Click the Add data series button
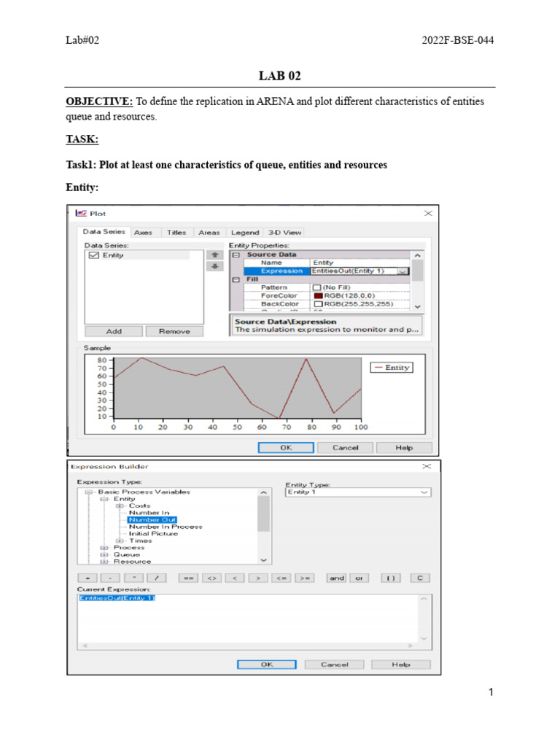Viewport: 560px width, 747px height. (x=114, y=331)
